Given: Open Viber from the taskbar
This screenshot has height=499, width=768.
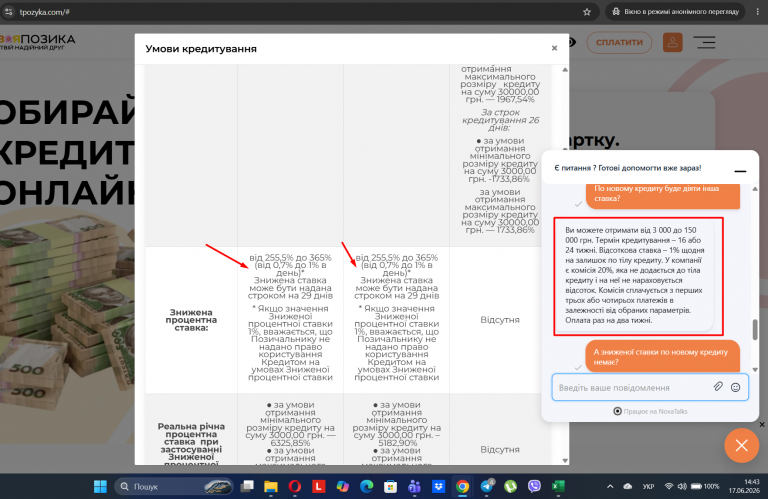Looking at the screenshot, I should (x=534, y=486).
